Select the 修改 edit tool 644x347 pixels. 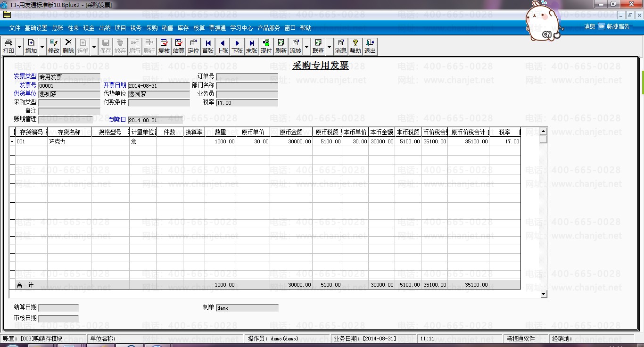coord(54,46)
